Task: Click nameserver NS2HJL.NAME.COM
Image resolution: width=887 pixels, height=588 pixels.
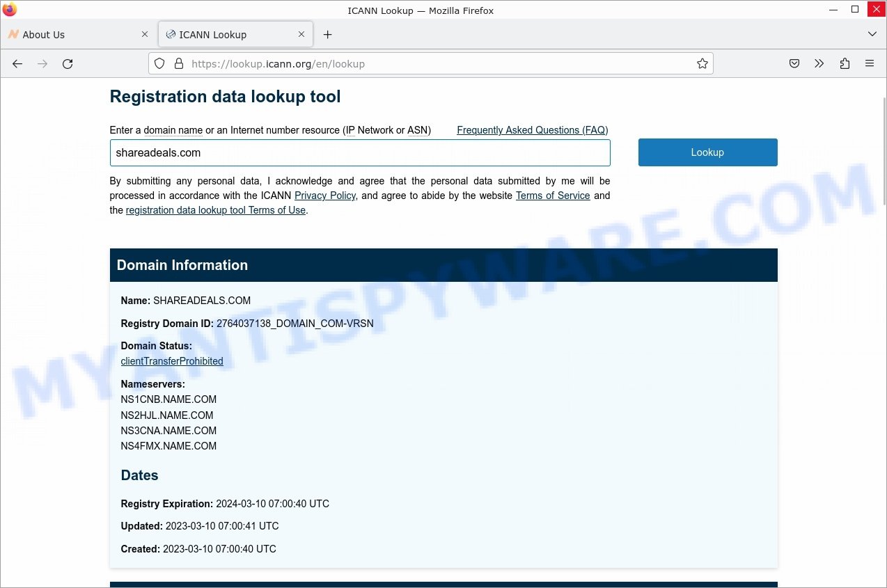Action: (167, 415)
